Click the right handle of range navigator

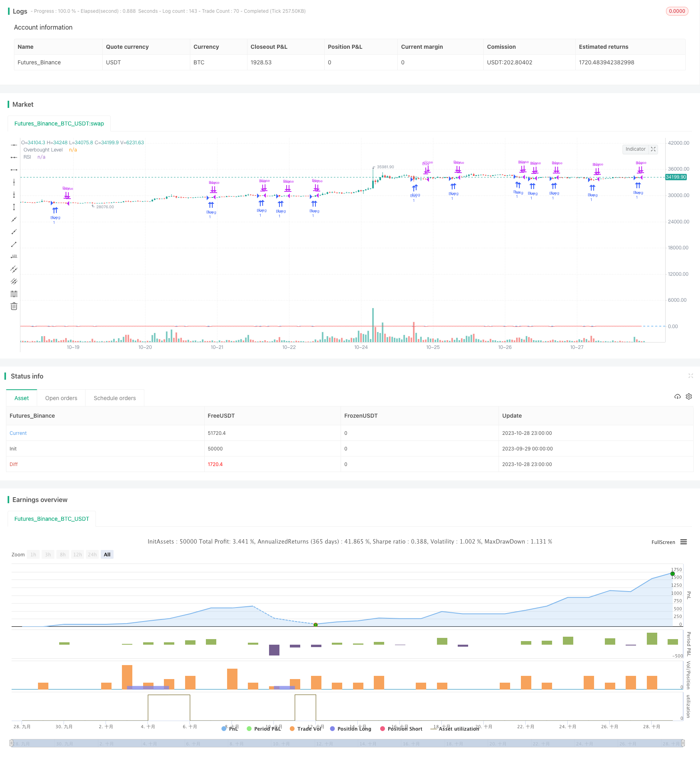(x=683, y=743)
